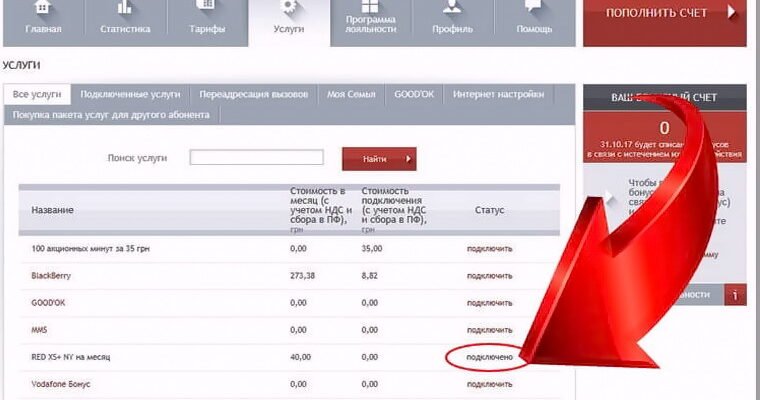Open the 100 акционных минут за 35 грн service

pyautogui.click(x=91, y=249)
